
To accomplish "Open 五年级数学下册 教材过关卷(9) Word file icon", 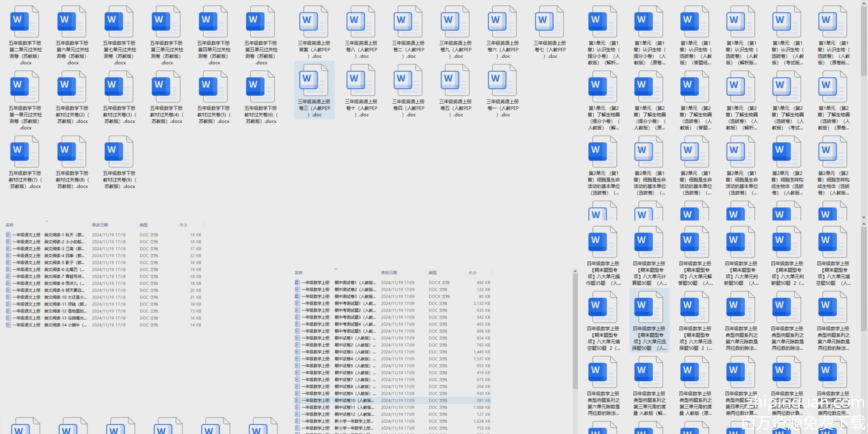I will [119, 151].
